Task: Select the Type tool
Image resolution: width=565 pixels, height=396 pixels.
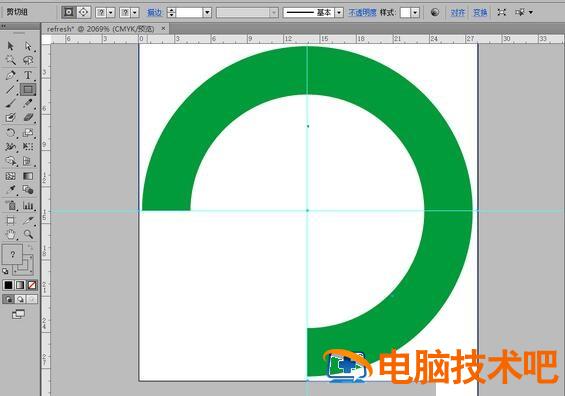Action: pyautogui.click(x=28, y=75)
